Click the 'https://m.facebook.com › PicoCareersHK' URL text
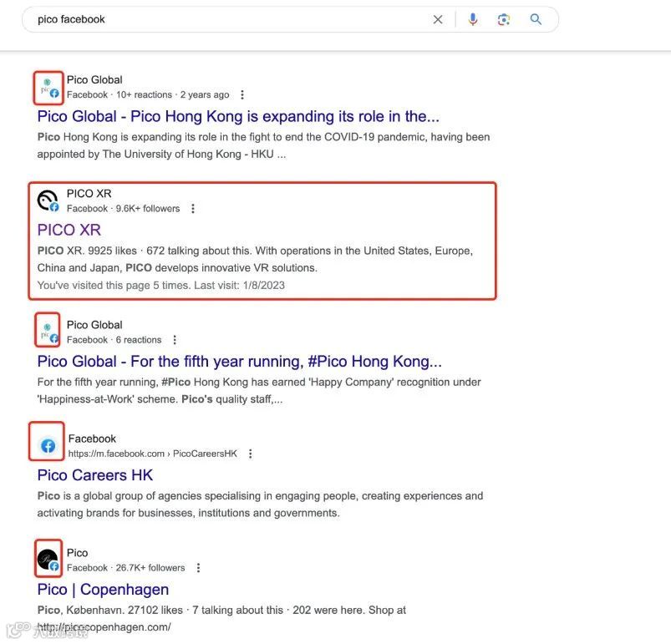 152,454
